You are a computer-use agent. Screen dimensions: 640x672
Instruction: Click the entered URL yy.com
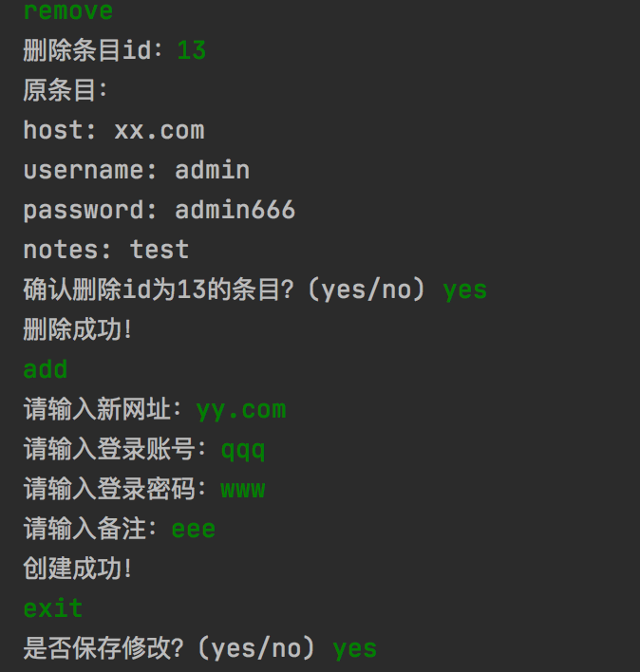click(241, 410)
